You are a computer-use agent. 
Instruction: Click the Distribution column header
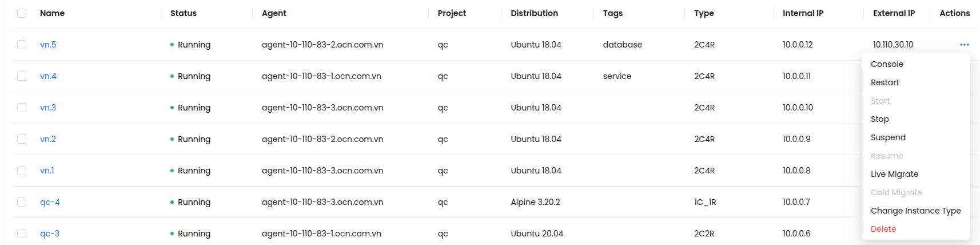coord(534,13)
